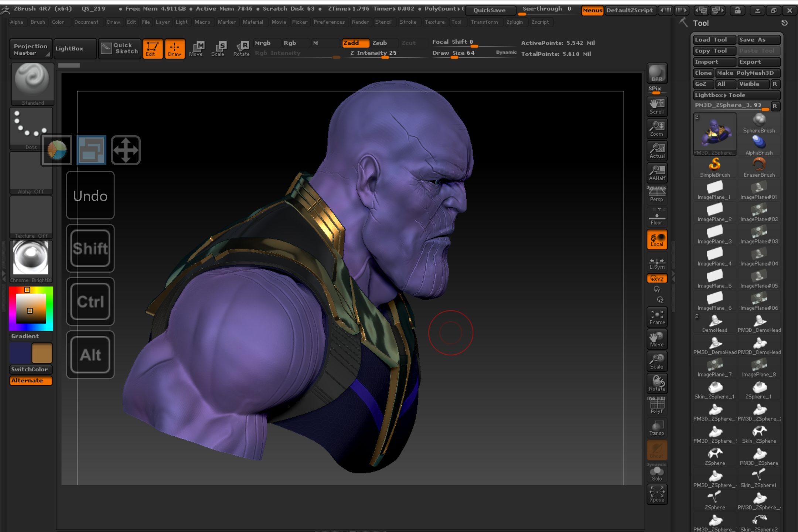
Task: Toggle Edit mode
Action: [153, 49]
